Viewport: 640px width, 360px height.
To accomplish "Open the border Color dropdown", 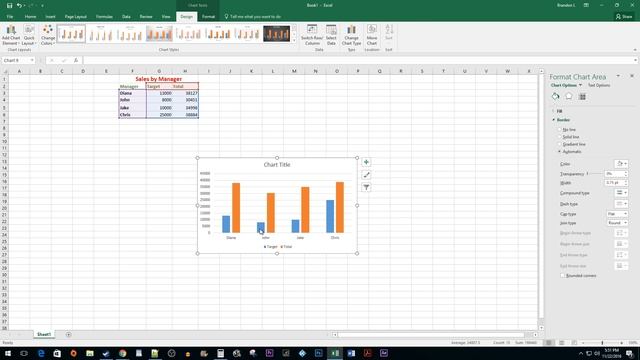I will click(621, 164).
